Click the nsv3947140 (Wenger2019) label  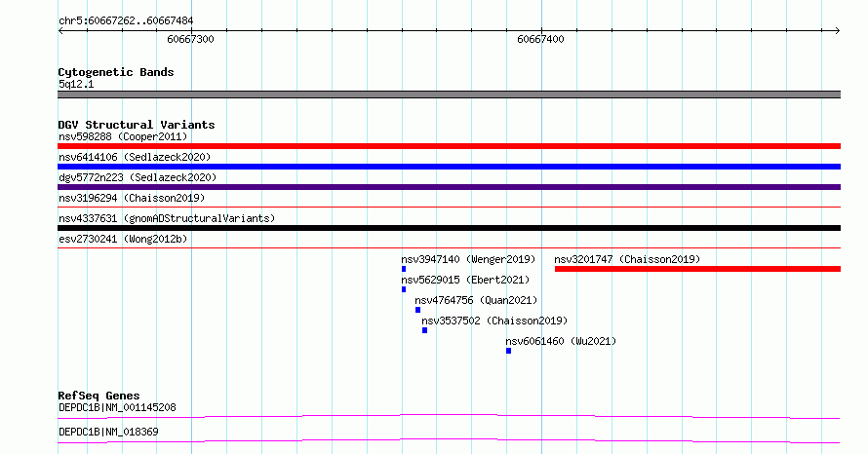point(468,259)
